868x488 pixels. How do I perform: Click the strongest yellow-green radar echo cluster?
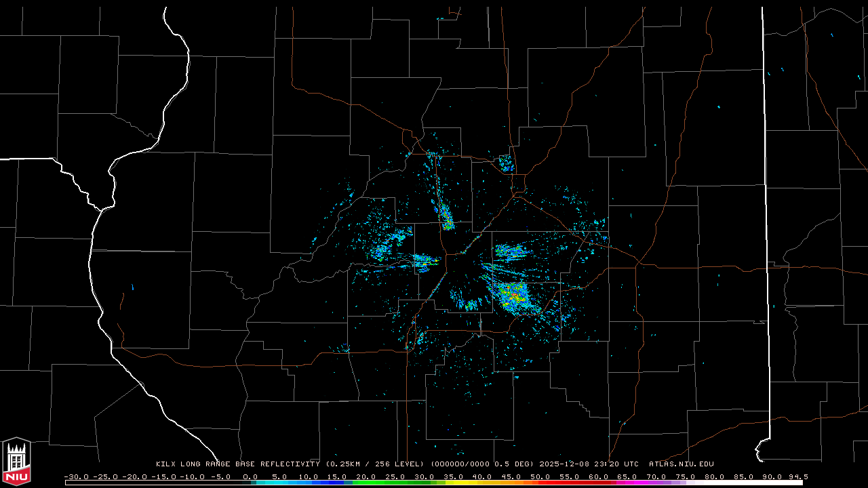513,296
